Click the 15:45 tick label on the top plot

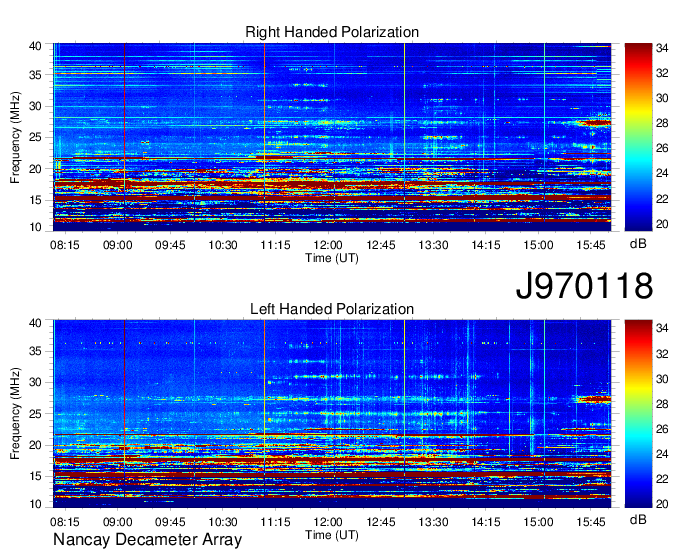click(591, 245)
